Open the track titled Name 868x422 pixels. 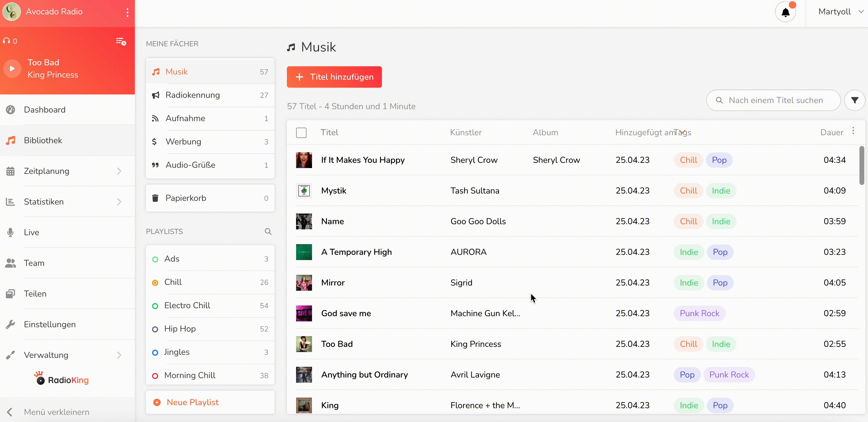point(333,221)
